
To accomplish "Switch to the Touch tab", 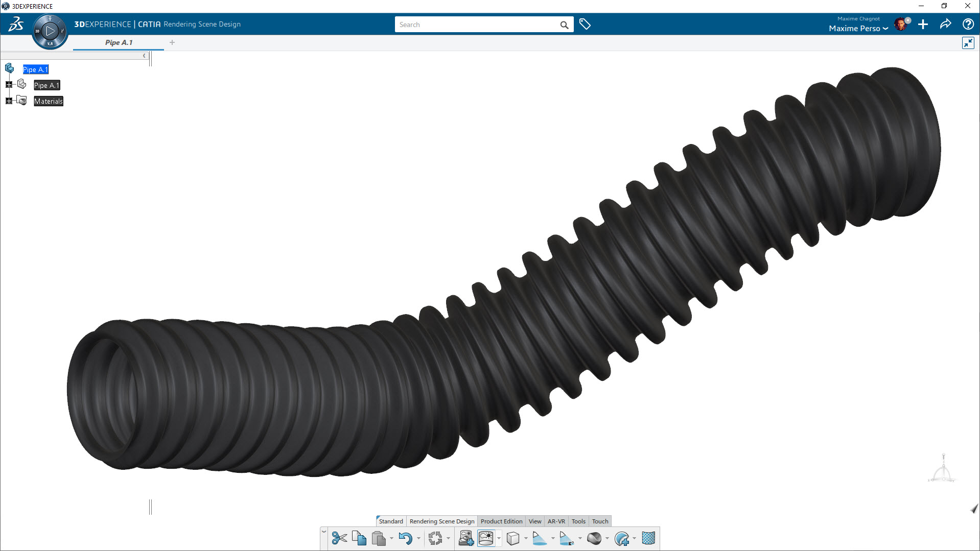I will (600, 521).
